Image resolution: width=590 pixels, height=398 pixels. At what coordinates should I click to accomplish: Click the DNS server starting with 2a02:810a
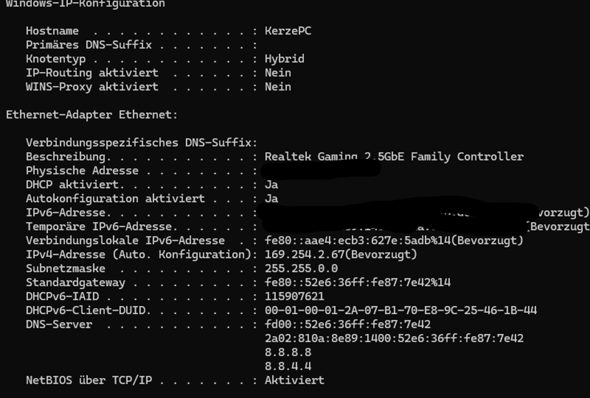(394, 338)
